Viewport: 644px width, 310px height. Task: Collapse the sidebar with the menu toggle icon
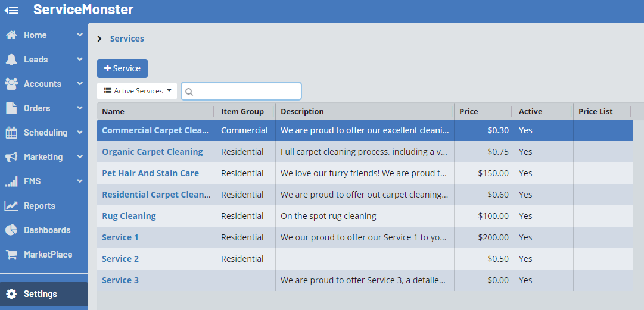(11, 10)
